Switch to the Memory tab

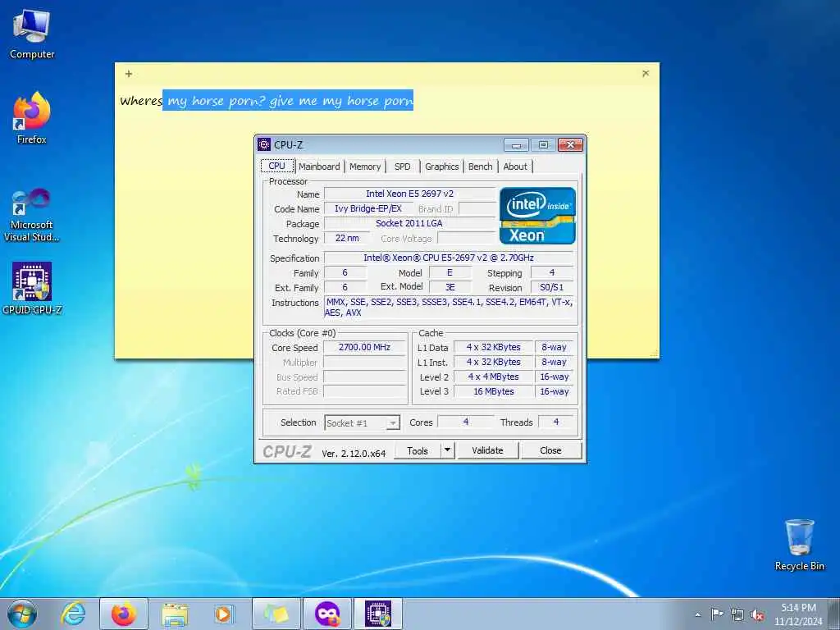coord(365,167)
